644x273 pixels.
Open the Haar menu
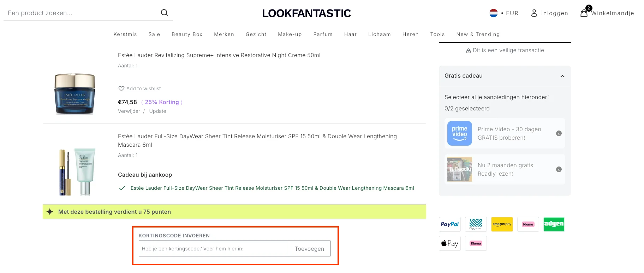coord(351,34)
